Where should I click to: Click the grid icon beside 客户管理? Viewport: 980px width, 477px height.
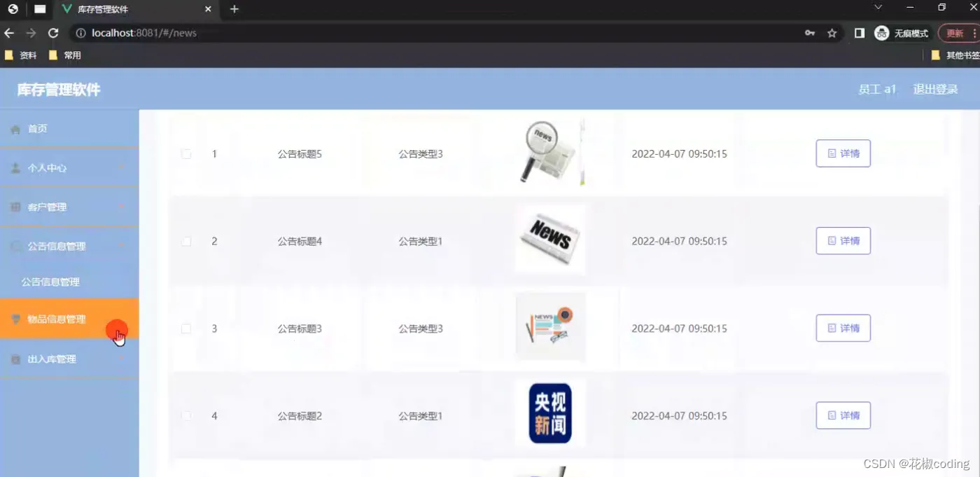tap(15, 207)
